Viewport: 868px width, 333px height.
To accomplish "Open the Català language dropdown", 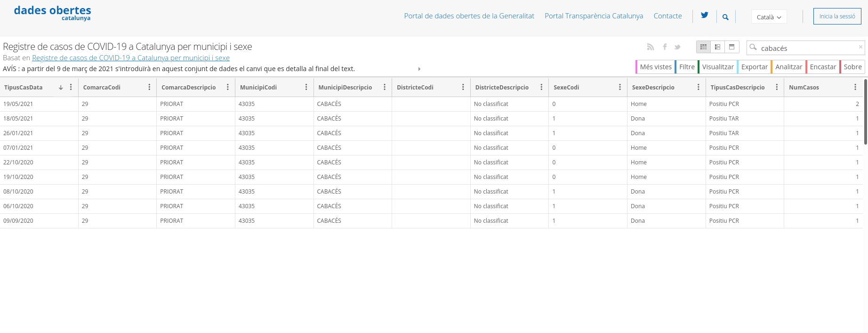I will (769, 17).
